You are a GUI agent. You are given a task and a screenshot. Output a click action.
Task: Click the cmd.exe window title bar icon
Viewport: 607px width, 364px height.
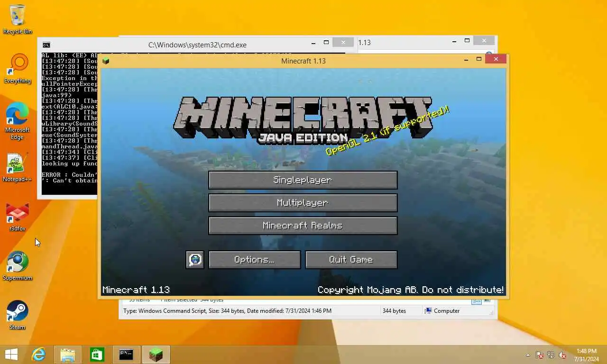(46, 45)
